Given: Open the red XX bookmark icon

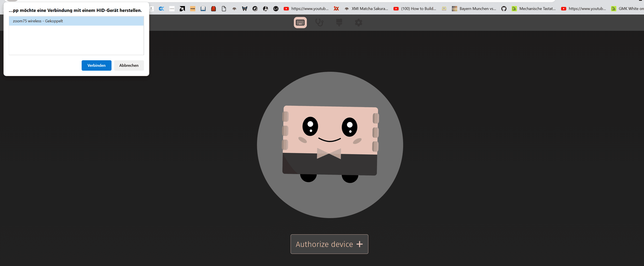Looking at the screenshot, I should click(x=336, y=9).
